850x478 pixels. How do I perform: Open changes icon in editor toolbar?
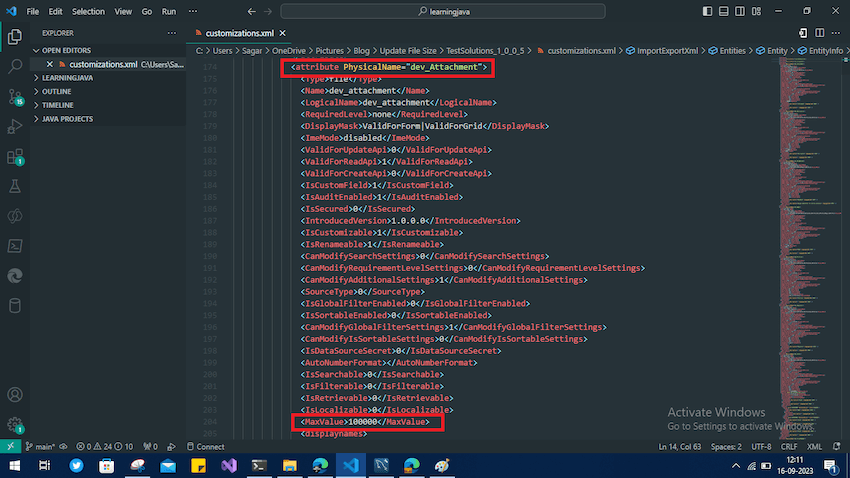(x=803, y=33)
